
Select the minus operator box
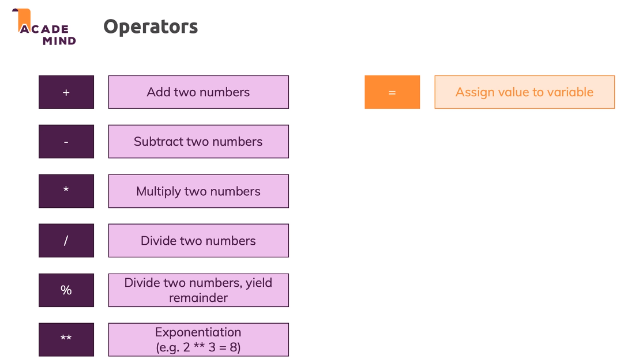point(66,142)
